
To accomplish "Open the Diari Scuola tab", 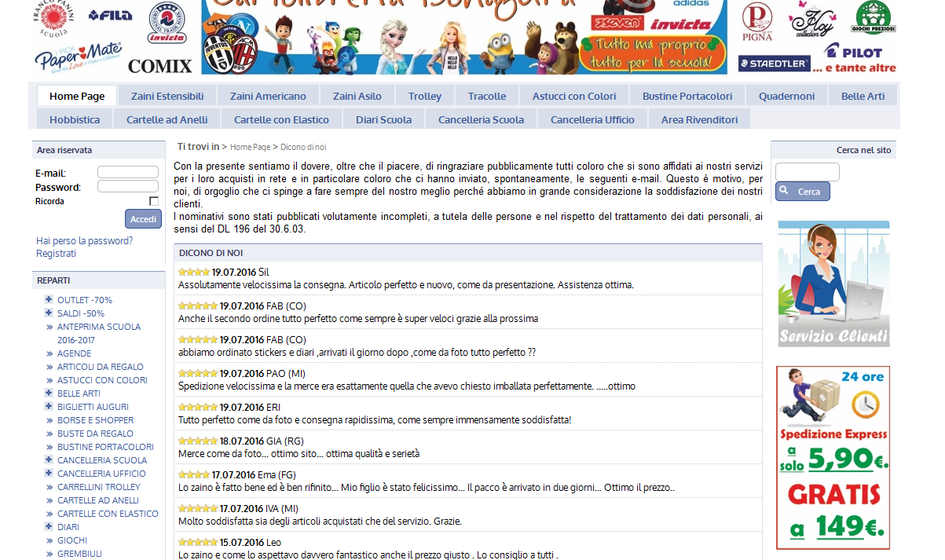I will (383, 119).
